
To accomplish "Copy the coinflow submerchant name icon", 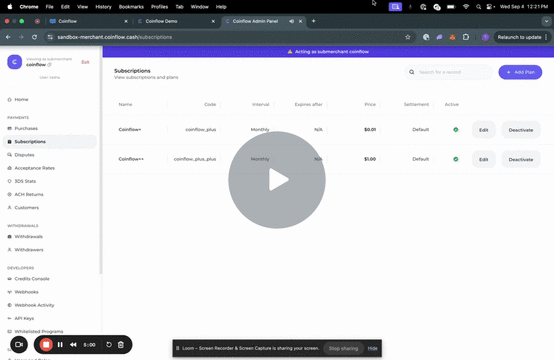I will coord(49,65).
